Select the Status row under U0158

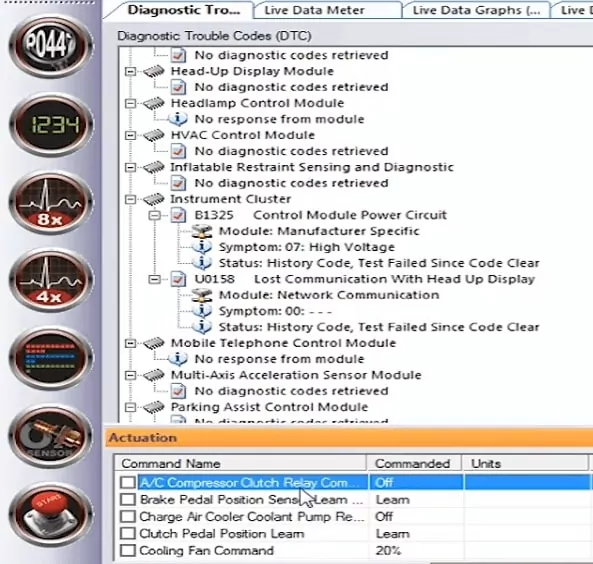coord(379,327)
